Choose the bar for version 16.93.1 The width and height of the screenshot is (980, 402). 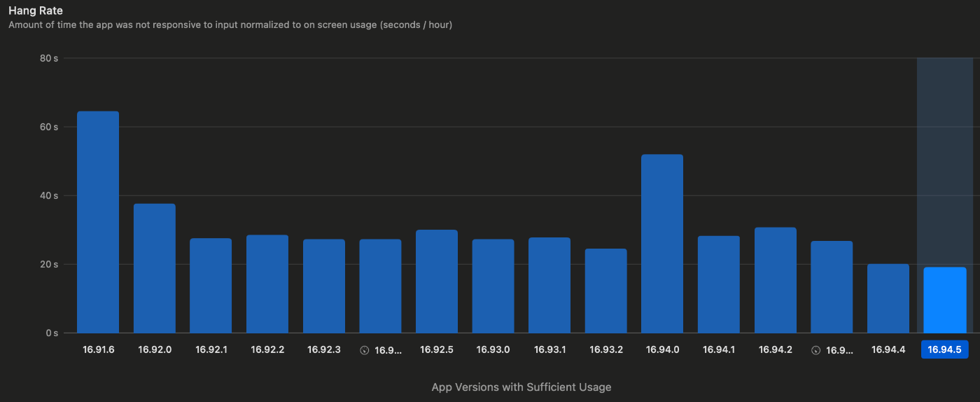pos(549,285)
